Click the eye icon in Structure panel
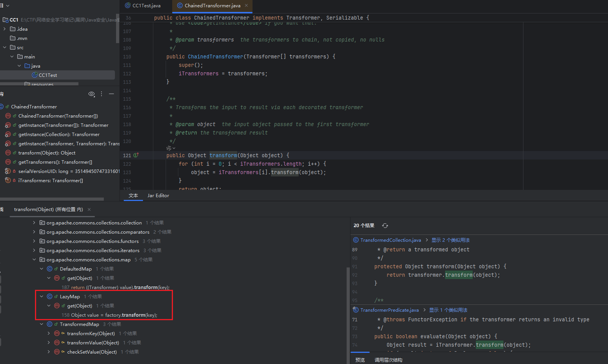The image size is (608, 364). (91, 94)
